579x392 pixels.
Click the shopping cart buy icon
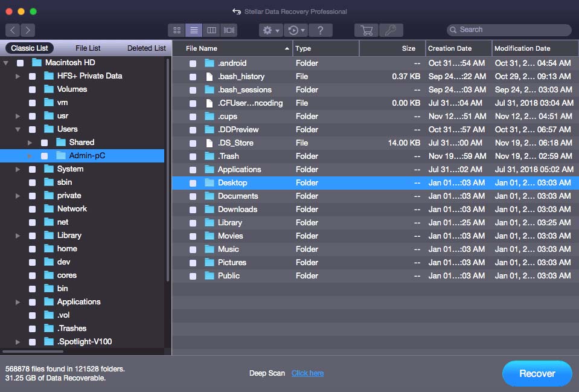pyautogui.click(x=366, y=30)
